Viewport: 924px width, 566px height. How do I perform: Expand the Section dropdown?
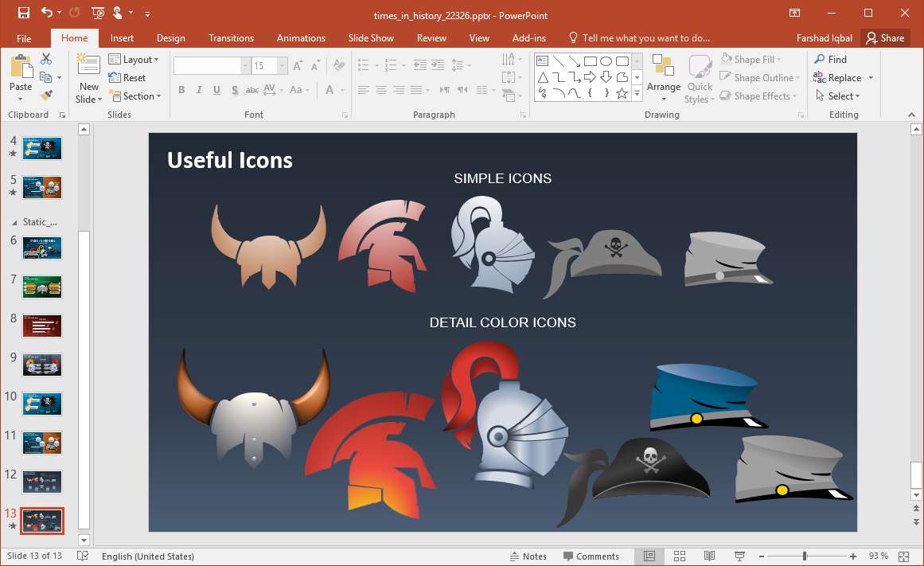coord(136,96)
